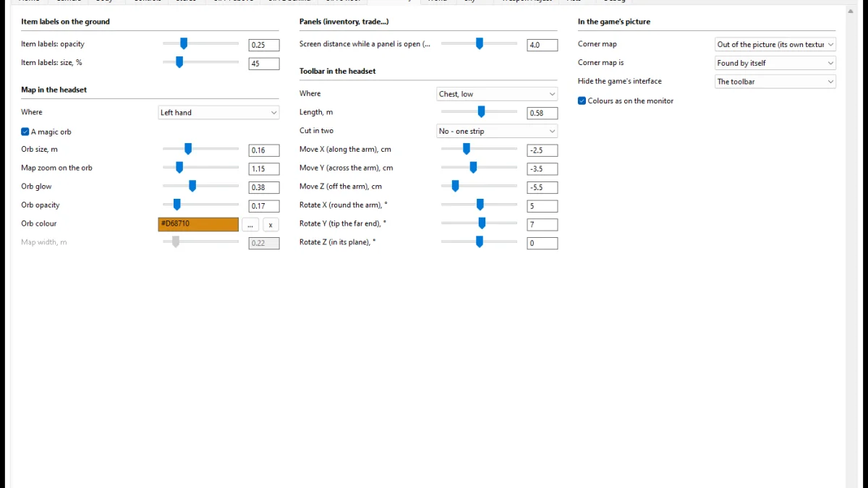Adjust the Rotate Z (in its plane) slider
This screenshot has height=488, width=868.
pos(480,242)
